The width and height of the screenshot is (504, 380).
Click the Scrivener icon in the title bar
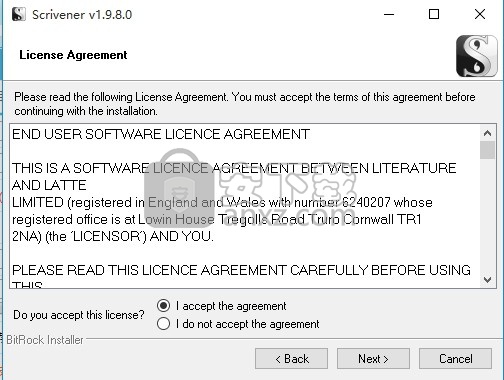point(19,14)
